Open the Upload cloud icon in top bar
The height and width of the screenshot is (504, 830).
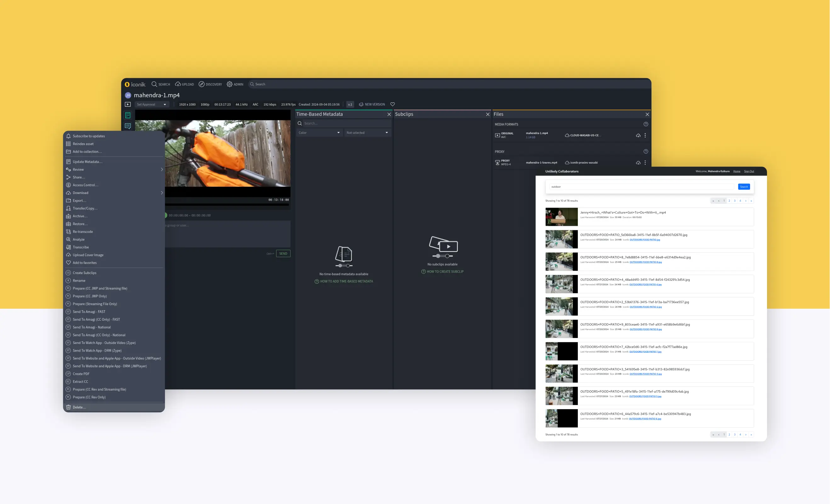click(178, 84)
